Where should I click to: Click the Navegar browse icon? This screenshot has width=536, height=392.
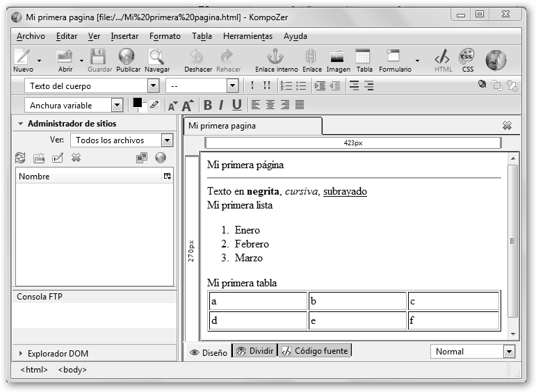click(x=156, y=60)
